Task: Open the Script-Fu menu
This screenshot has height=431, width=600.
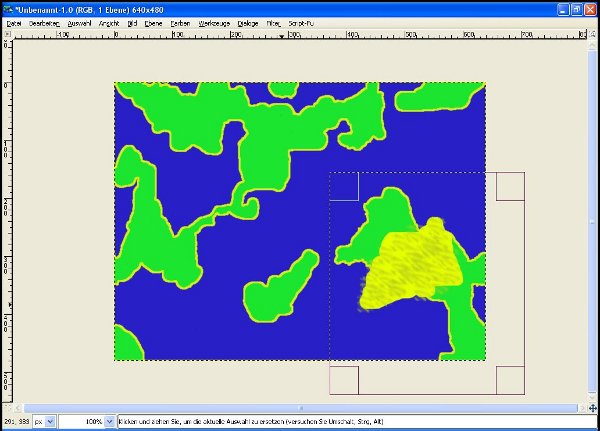Action: [x=301, y=23]
